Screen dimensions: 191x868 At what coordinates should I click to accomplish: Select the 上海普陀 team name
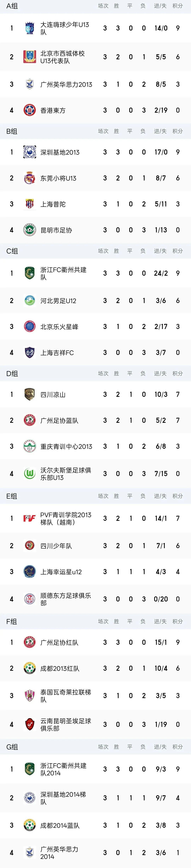53,204
